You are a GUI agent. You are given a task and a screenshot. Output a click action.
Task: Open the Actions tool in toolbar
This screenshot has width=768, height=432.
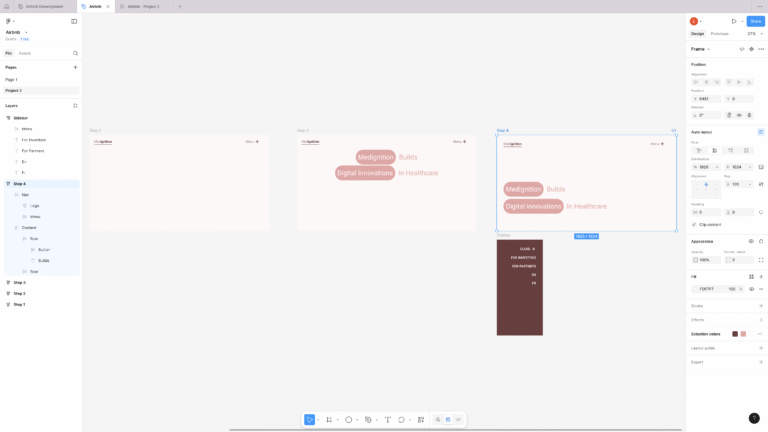(421, 420)
